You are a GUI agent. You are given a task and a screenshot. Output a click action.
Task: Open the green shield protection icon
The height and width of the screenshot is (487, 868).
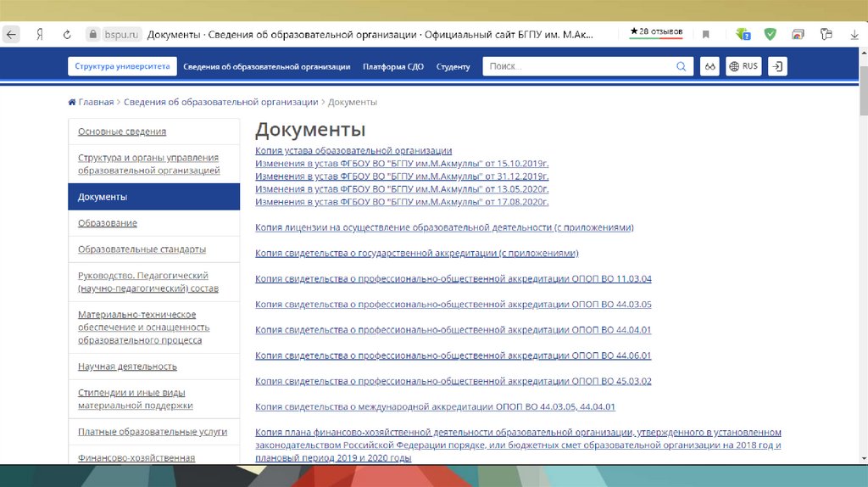point(770,35)
